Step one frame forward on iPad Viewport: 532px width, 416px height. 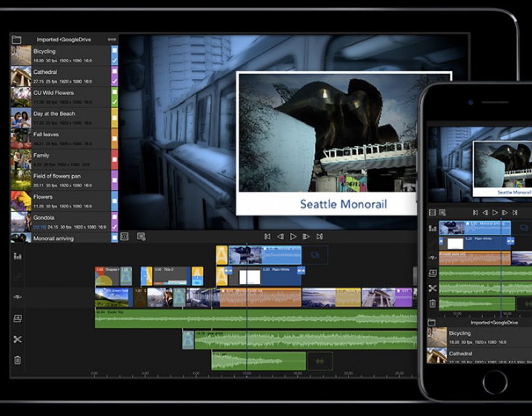[306, 237]
